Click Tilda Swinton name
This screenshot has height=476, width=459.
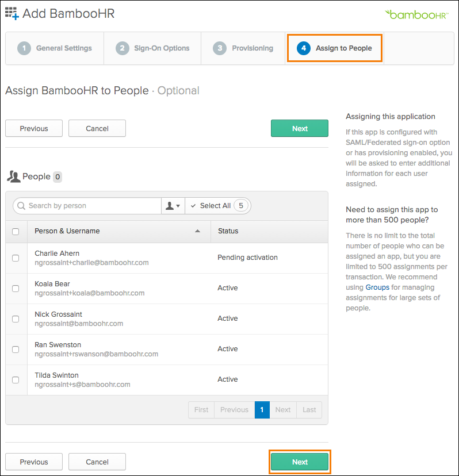tap(56, 375)
